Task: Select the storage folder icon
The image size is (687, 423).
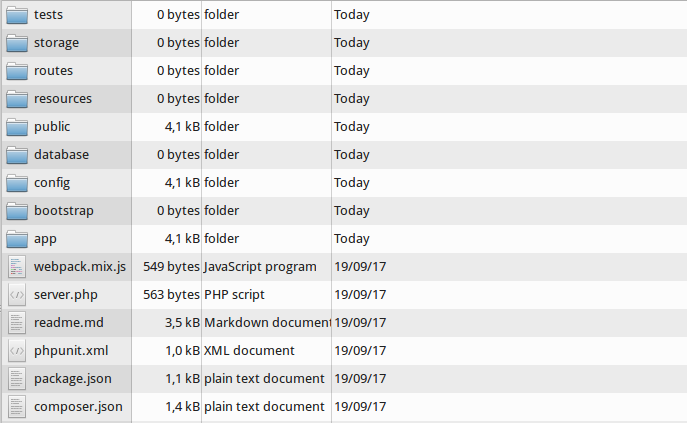Action: tap(17, 43)
